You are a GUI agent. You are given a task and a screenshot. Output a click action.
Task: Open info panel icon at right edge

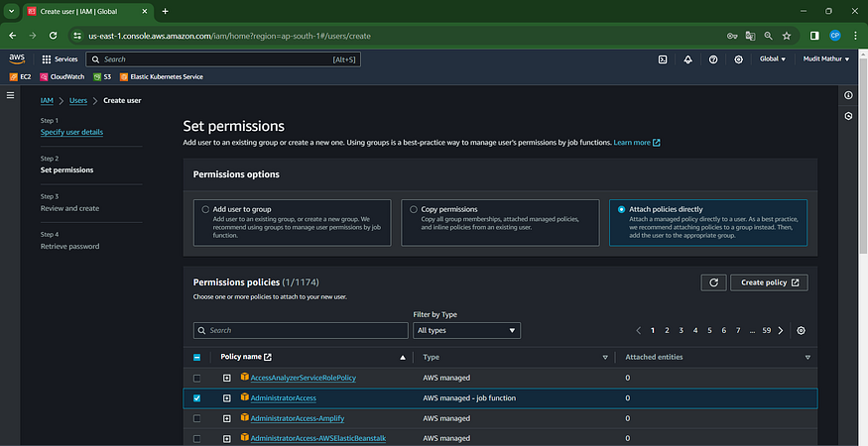point(848,95)
